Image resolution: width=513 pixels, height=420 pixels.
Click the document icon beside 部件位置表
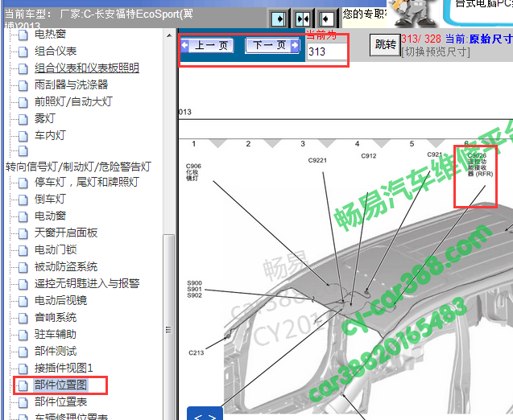23,402
